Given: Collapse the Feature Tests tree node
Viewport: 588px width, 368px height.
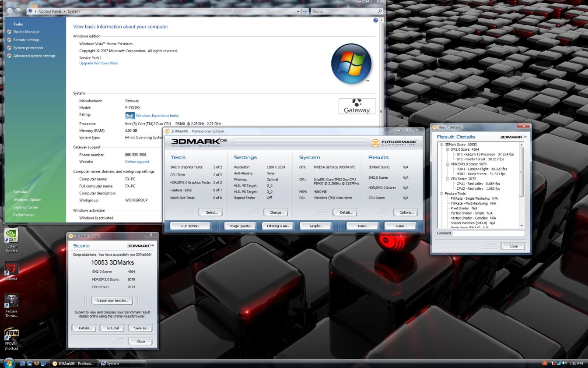Looking at the screenshot, I should [x=442, y=193].
